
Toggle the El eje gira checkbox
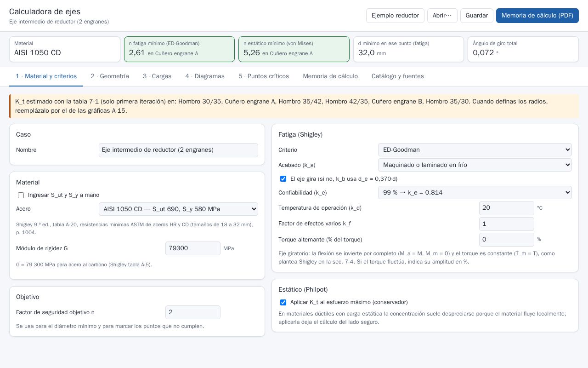(x=283, y=179)
